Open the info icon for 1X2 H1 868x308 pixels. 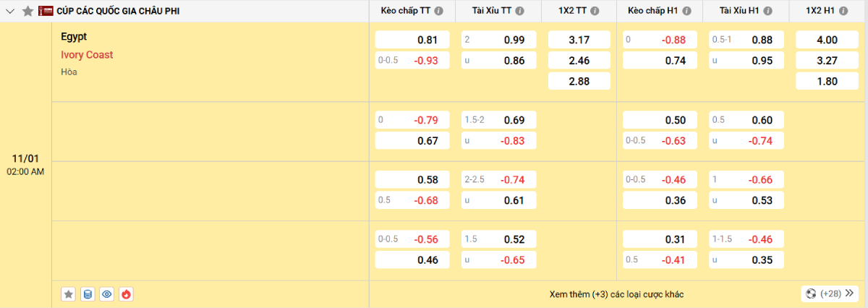(841, 11)
